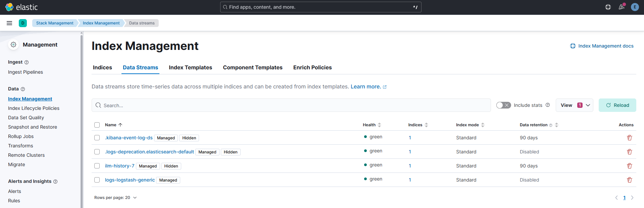The width and height of the screenshot is (644, 208).
Task: Expand the Rows per page dropdown
Action: 115,198
